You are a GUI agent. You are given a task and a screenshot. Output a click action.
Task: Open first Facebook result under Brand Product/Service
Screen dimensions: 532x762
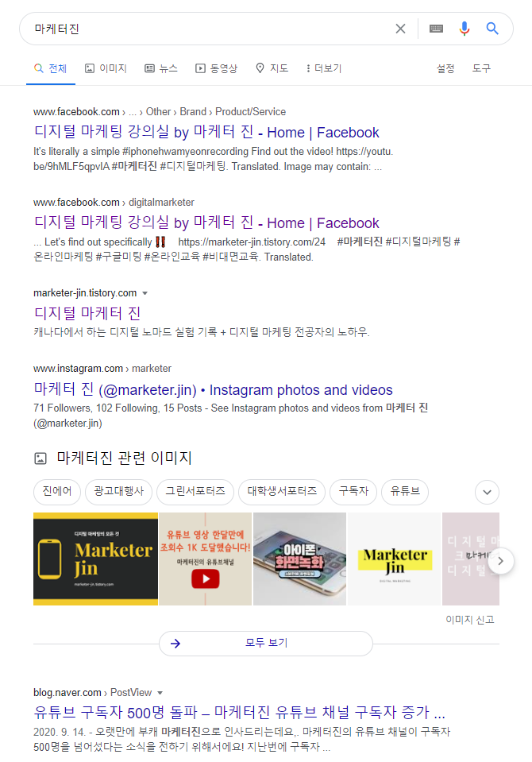(x=206, y=132)
